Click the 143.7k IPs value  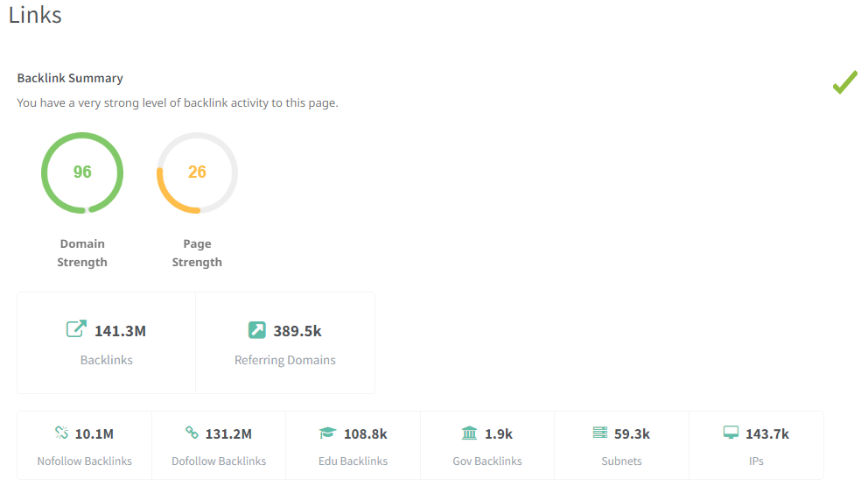pyautogui.click(x=767, y=433)
